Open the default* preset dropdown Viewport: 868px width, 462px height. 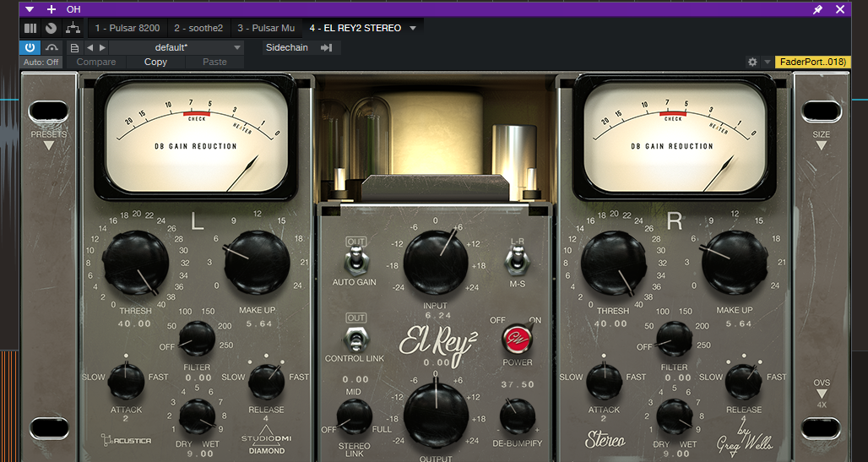(x=176, y=47)
